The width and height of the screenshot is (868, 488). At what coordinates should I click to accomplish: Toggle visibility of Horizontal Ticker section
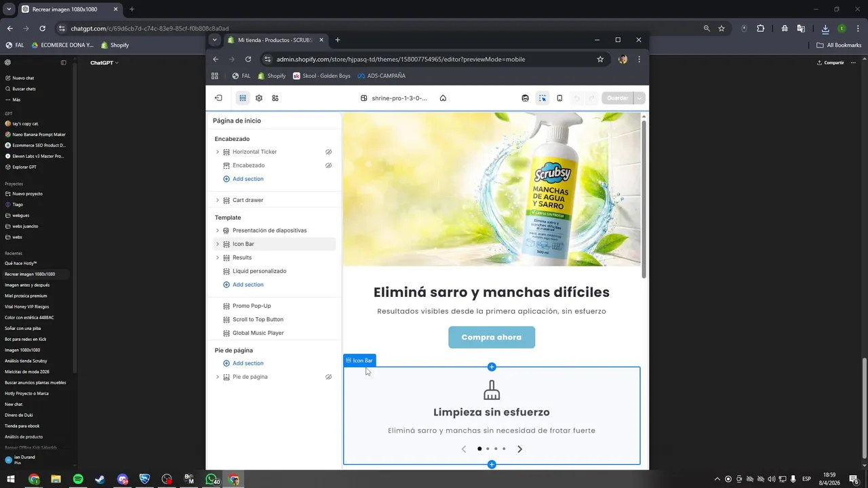(328, 152)
